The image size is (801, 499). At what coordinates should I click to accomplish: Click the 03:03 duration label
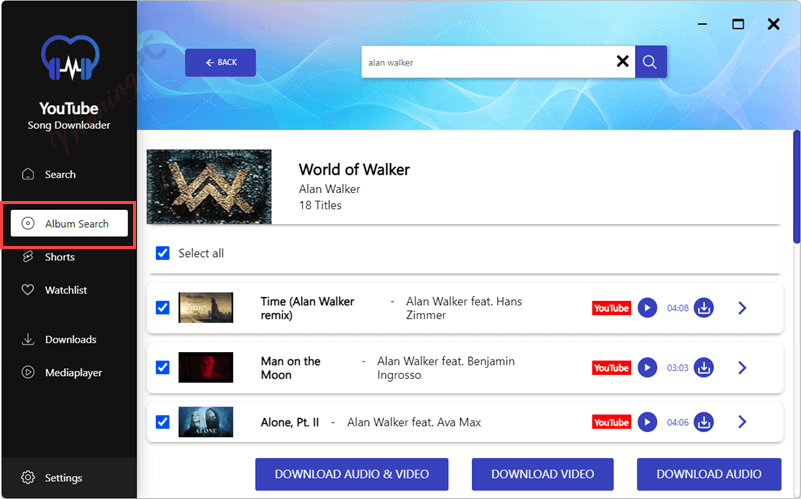pyautogui.click(x=677, y=368)
